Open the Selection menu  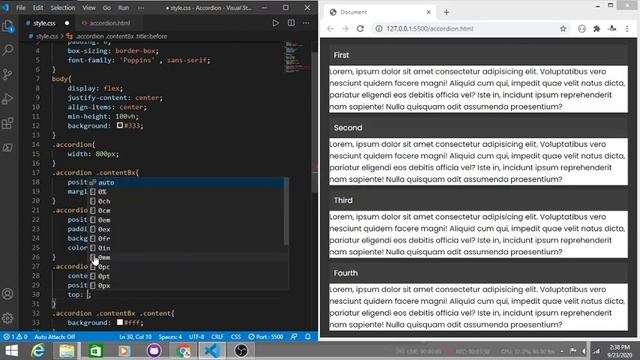[x=63, y=8]
